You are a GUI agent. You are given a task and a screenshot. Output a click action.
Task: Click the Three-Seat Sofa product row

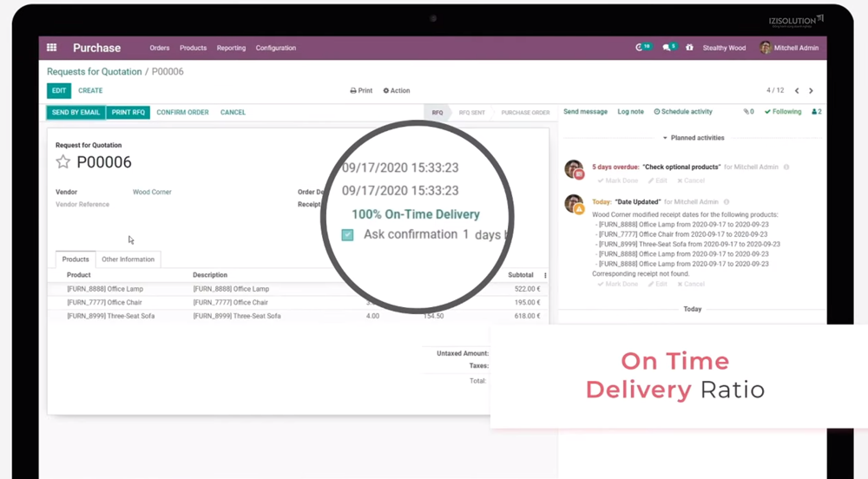click(298, 317)
